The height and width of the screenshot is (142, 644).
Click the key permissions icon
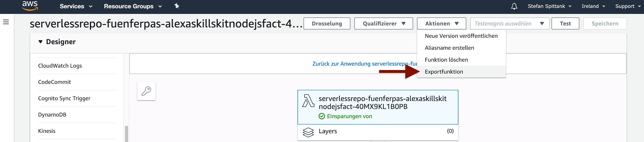[146, 91]
